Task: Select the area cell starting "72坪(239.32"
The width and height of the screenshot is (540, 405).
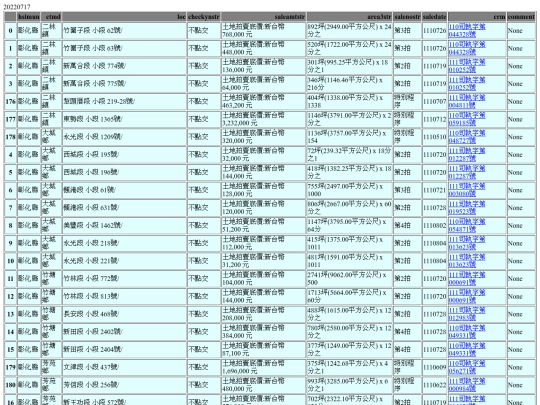Action: click(350, 155)
